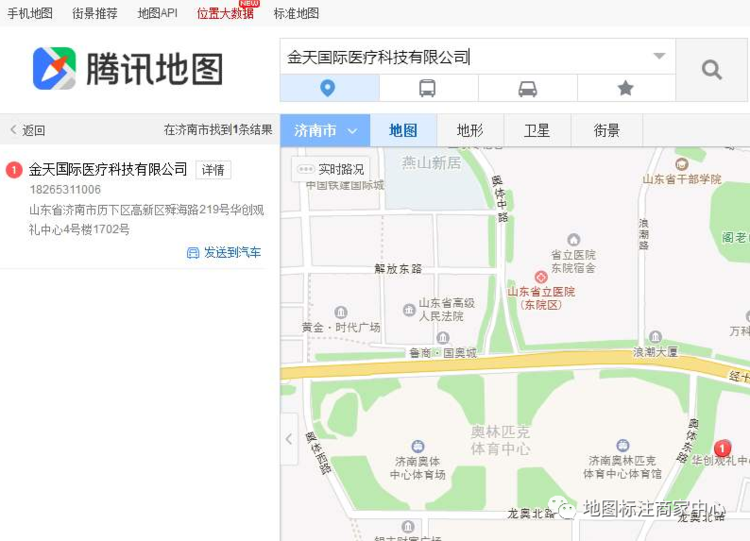This screenshot has width=750, height=541.
Task: Click the magnifier search button
Action: (712, 70)
